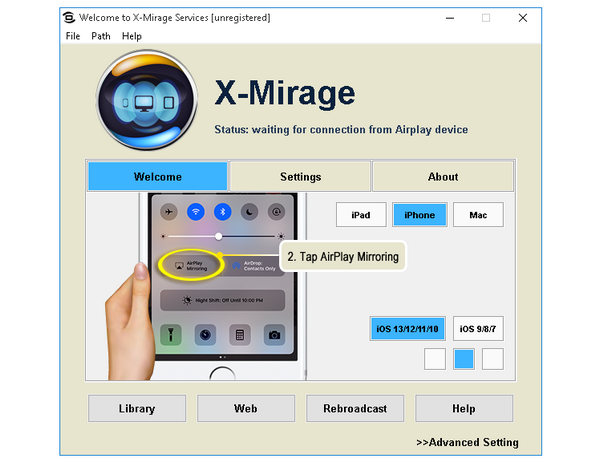This screenshot has height=463, width=600.
Task: Minimize the X-Mirage window
Action: (450, 18)
